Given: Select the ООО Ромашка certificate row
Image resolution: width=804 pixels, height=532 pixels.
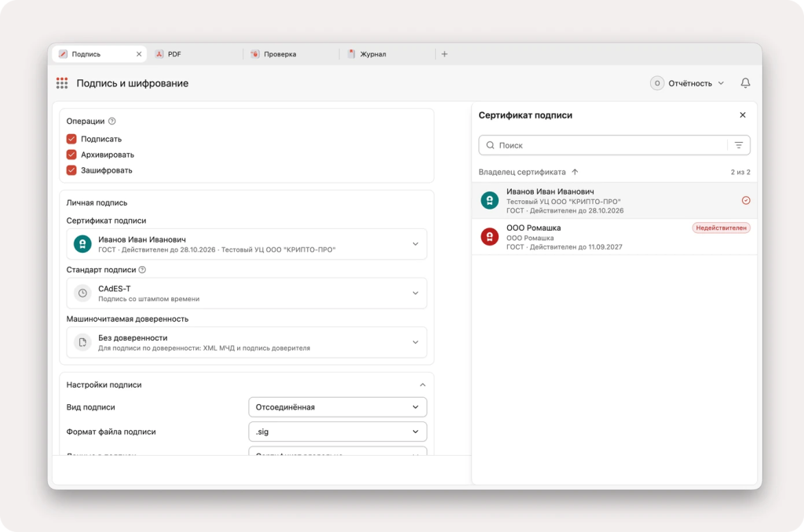Looking at the screenshot, I should pyautogui.click(x=614, y=237).
